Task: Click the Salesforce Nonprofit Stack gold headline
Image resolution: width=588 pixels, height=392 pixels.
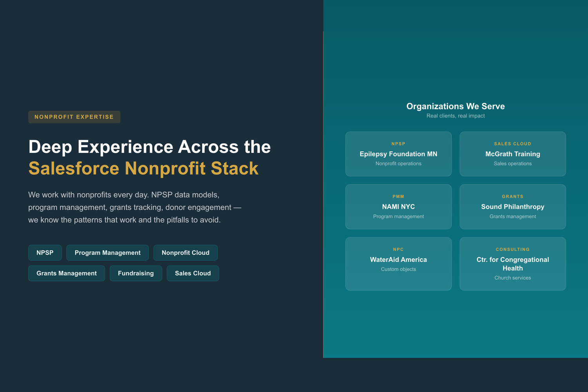Action: point(143,169)
